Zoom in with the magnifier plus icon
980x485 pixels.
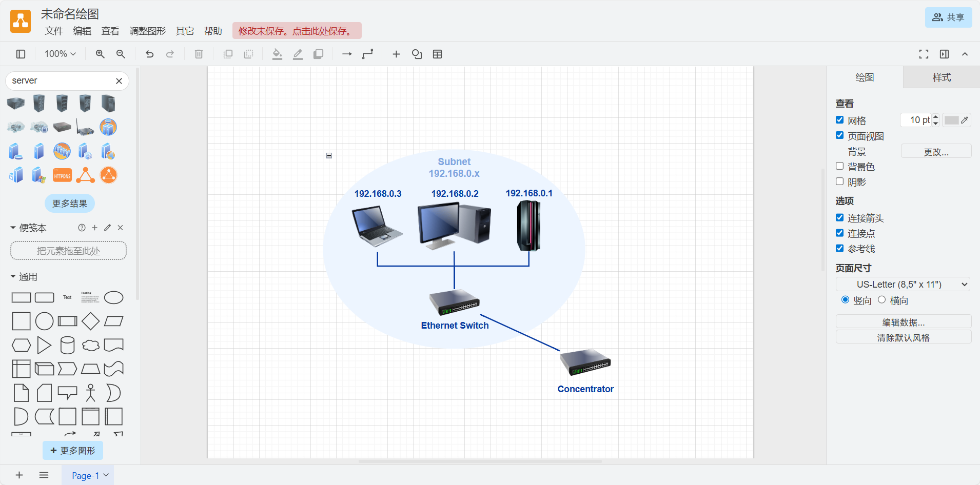coord(100,54)
